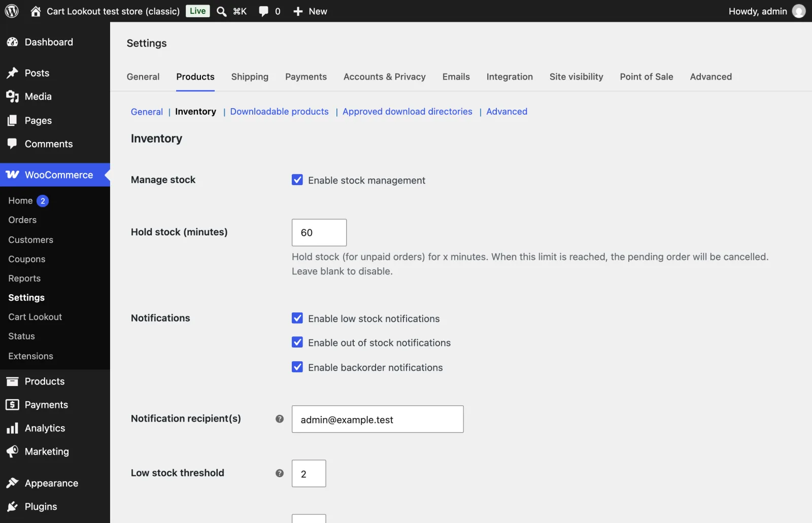Open WooCommerce Customers submenu
812x523 pixels.
click(30, 240)
